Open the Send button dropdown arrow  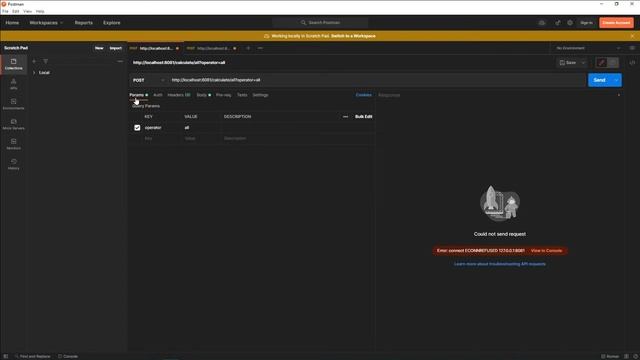(616, 80)
